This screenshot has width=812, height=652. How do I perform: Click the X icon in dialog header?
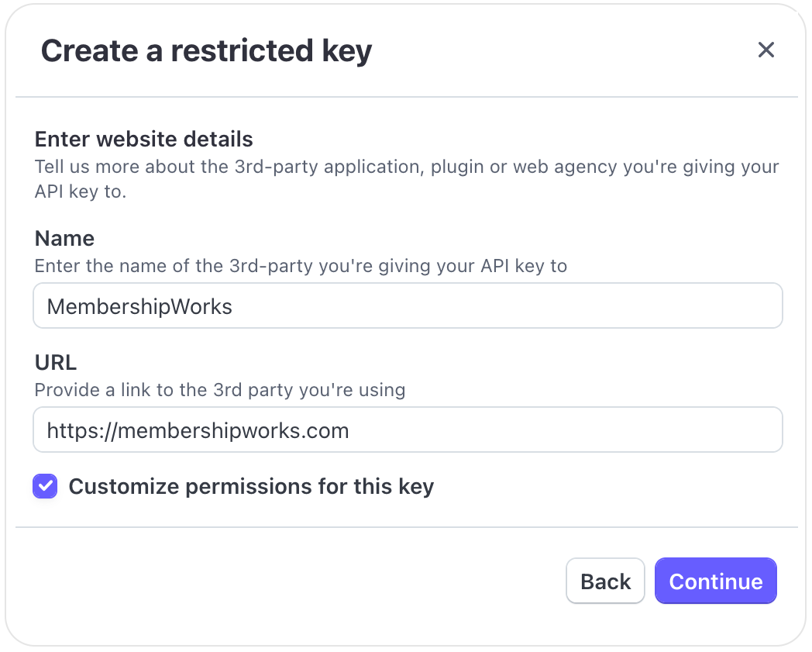[x=766, y=50]
